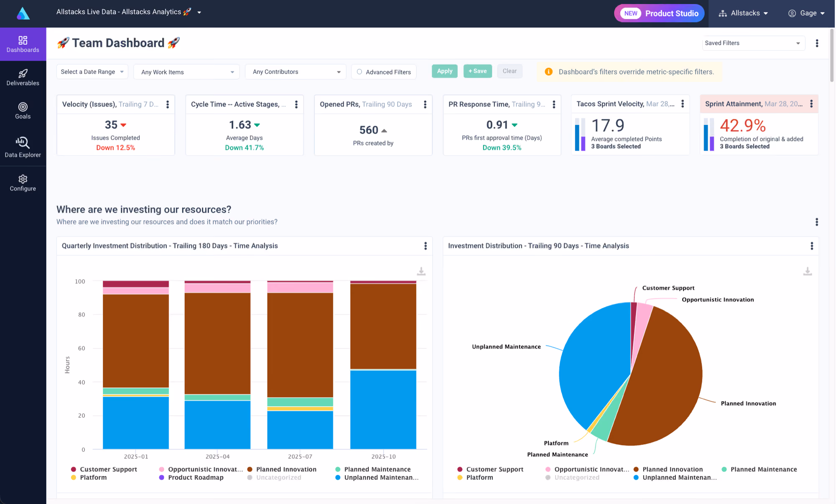The width and height of the screenshot is (836, 504).
Task: Open Velocity (Issues) card options menu
Action: click(x=168, y=104)
